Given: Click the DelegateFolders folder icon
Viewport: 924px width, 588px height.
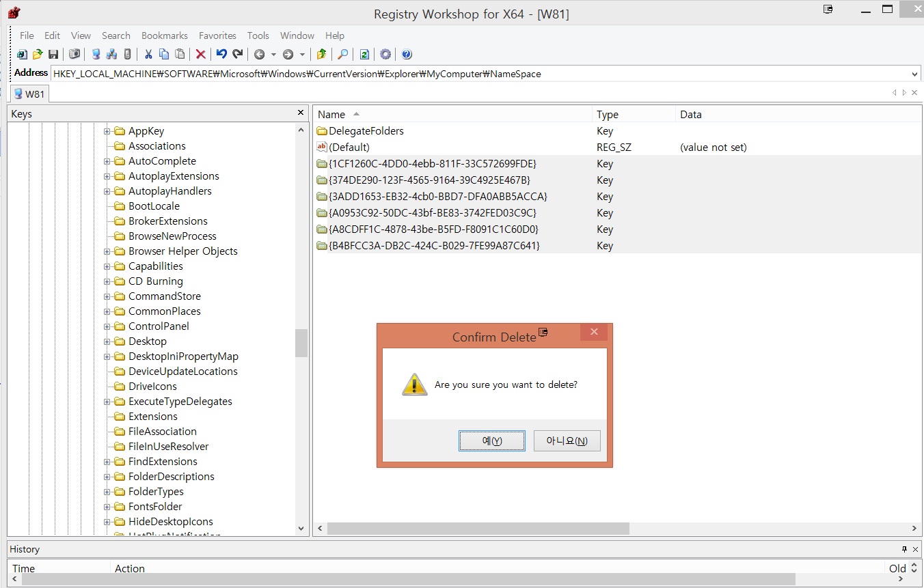Looking at the screenshot, I should 322,130.
